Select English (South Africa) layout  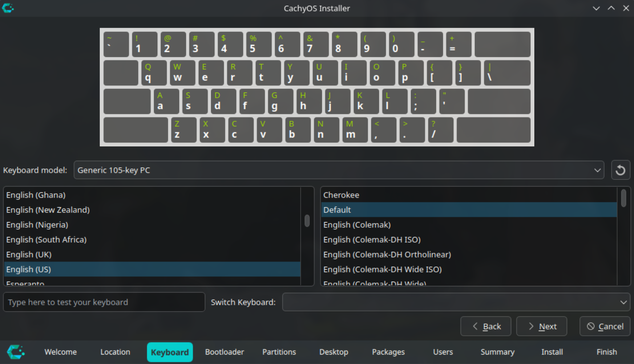pyautogui.click(x=152, y=240)
